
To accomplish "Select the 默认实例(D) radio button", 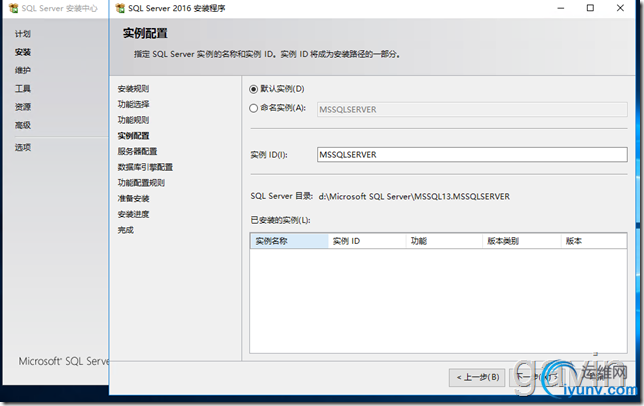I will click(254, 89).
